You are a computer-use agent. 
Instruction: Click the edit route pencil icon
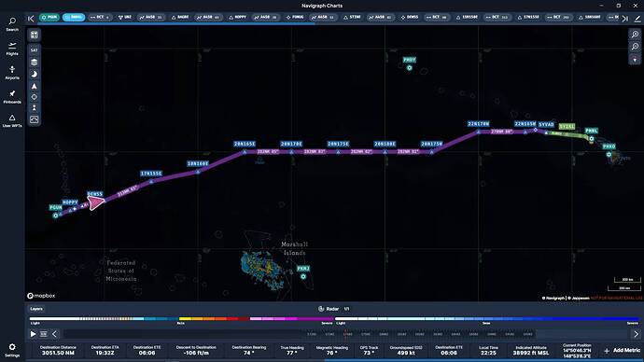point(637,18)
